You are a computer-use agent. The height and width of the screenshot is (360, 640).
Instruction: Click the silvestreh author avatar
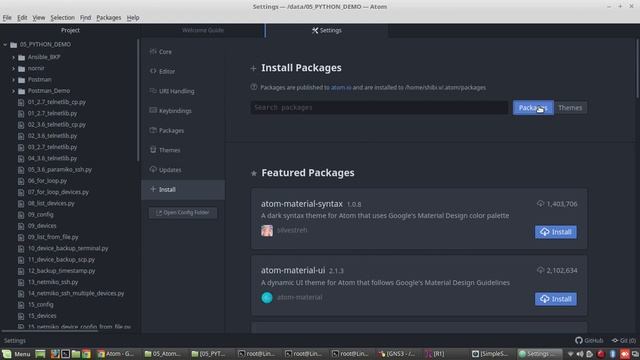click(267, 231)
